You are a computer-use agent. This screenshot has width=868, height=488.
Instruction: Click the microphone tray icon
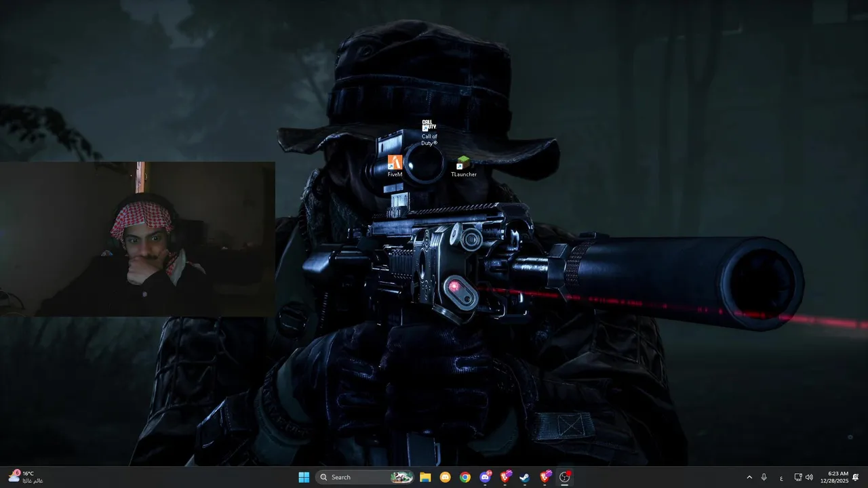(x=764, y=477)
